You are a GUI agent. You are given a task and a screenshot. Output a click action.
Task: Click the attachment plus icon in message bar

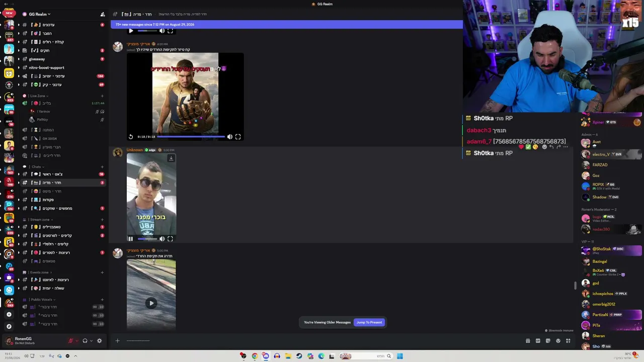(117, 341)
